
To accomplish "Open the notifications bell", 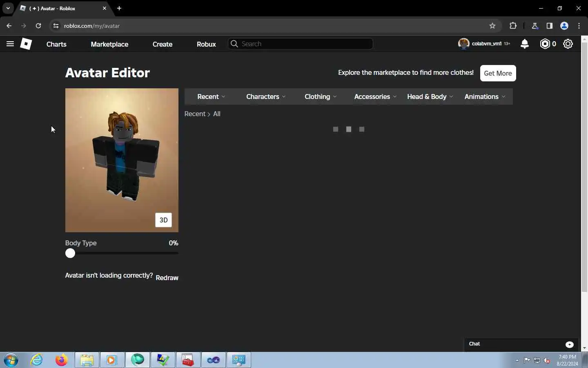I will (x=525, y=44).
